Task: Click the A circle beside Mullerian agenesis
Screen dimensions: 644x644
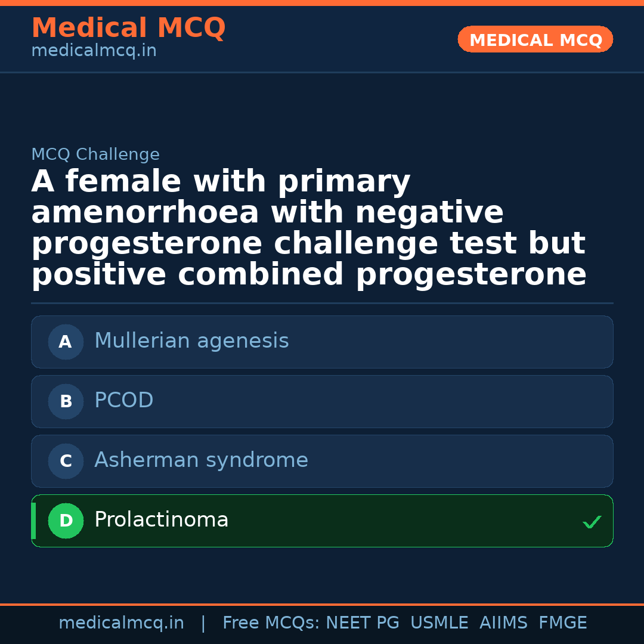Action: coord(66,342)
